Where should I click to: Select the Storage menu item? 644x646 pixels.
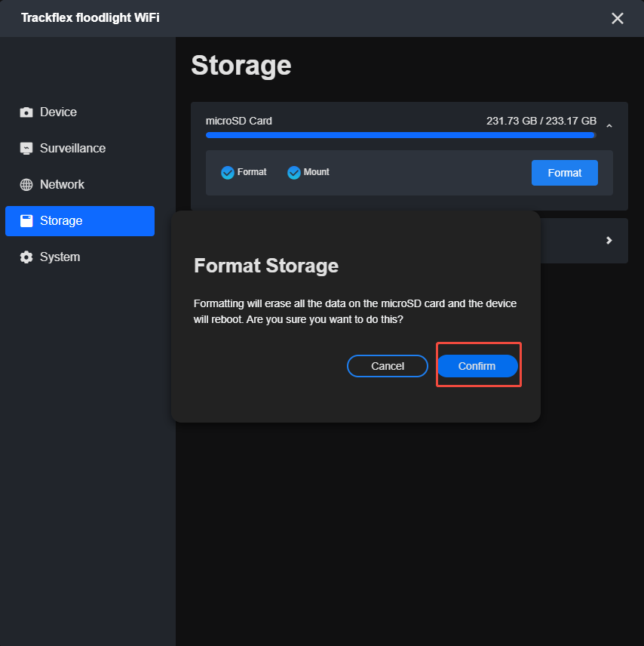point(80,221)
